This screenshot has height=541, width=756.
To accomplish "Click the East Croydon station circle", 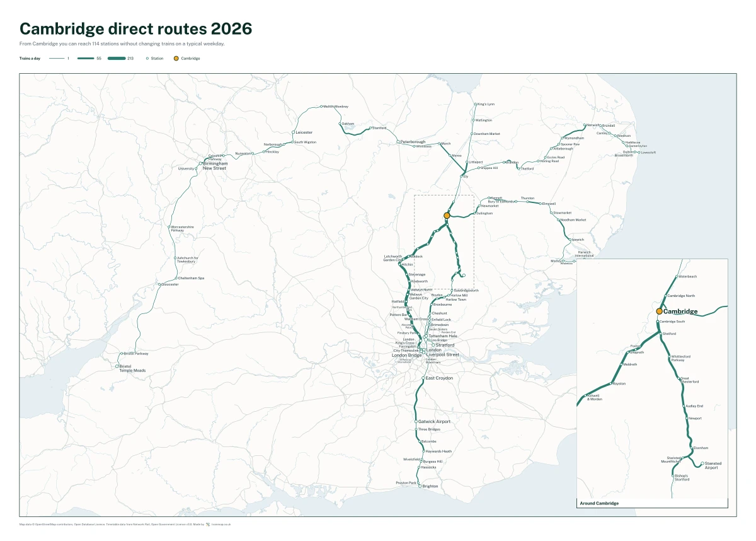I will point(423,378).
